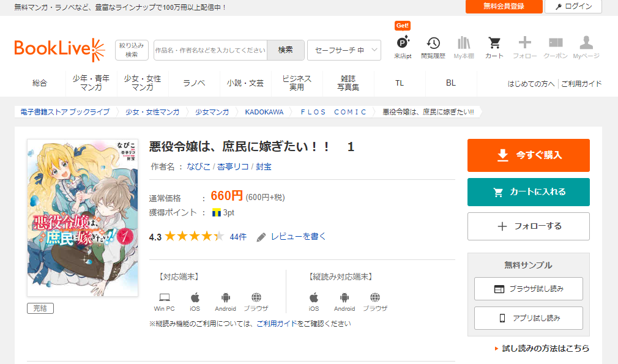
Task: Select the 少女・女性マンガ category tab
Action: point(142,83)
